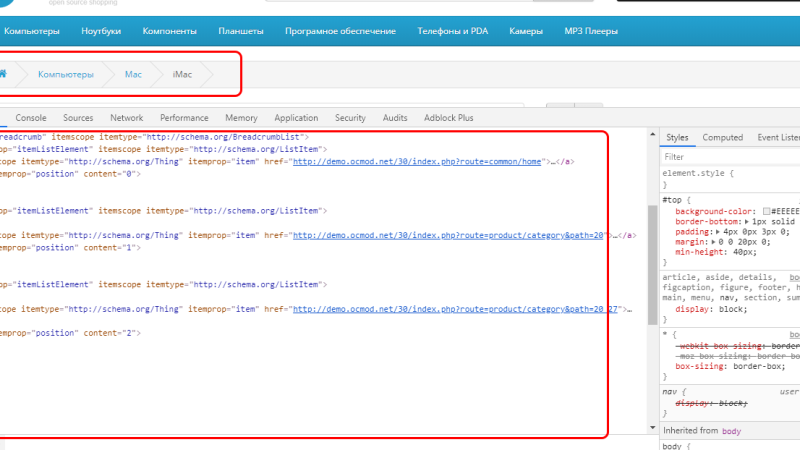Select the Computed pane tab

(x=722, y=138)
